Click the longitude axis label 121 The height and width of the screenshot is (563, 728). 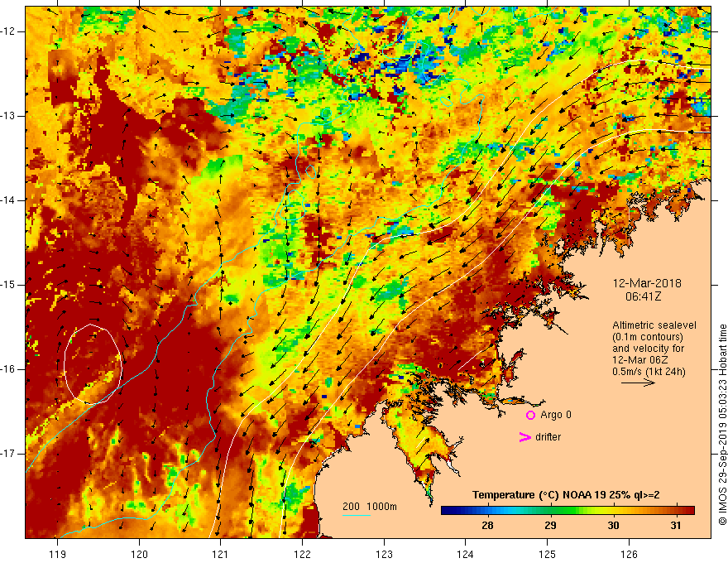click(x=221, y=554)
